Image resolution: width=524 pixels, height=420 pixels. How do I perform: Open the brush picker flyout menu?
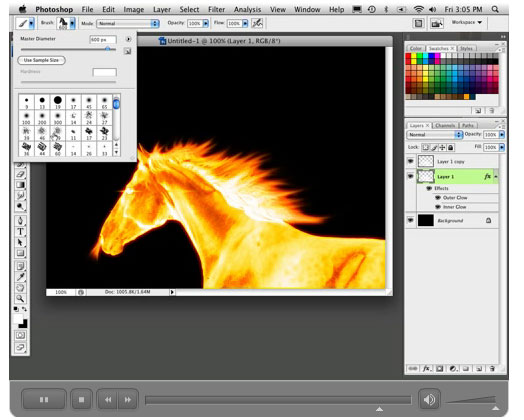128,39
